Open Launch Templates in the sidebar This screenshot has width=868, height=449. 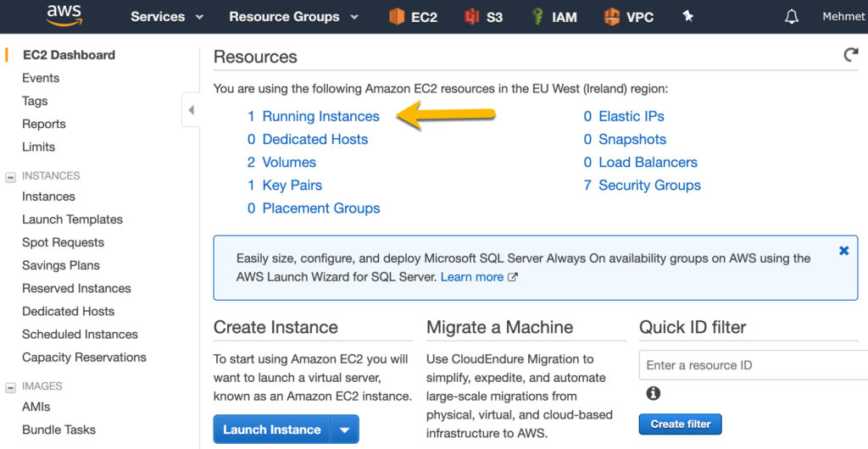click(x=73, y=219)
